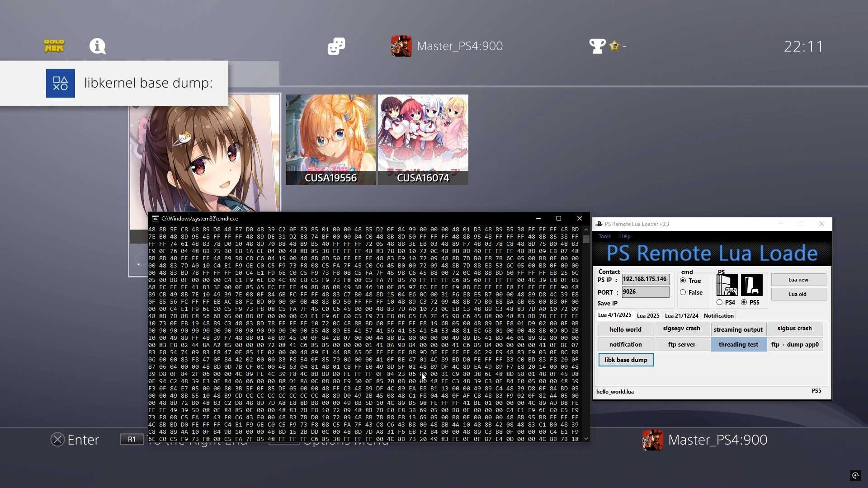Viewport: 868px width, 488px height.
Task: Click PS5 status label in Lua Loader
Action: point(816,391)
